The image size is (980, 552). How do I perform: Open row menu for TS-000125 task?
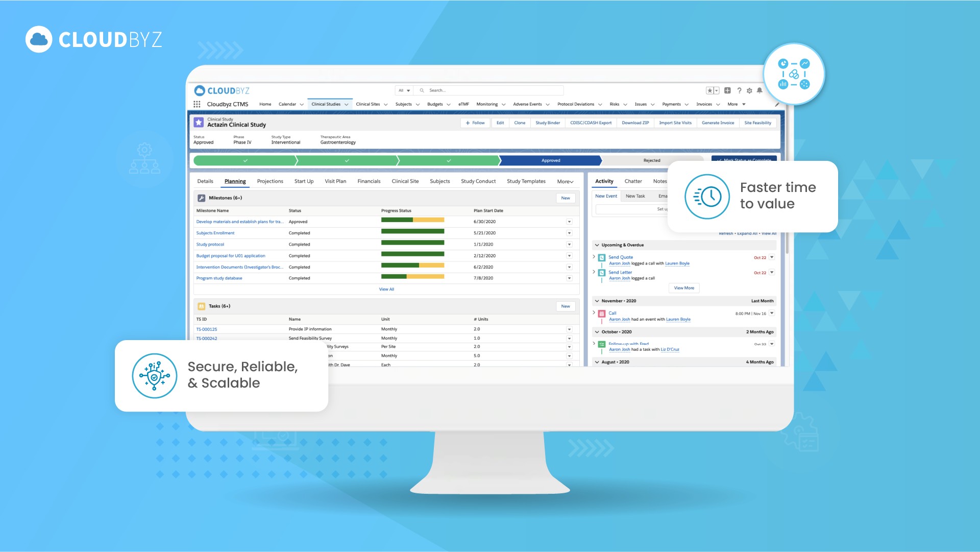[569, 329]
